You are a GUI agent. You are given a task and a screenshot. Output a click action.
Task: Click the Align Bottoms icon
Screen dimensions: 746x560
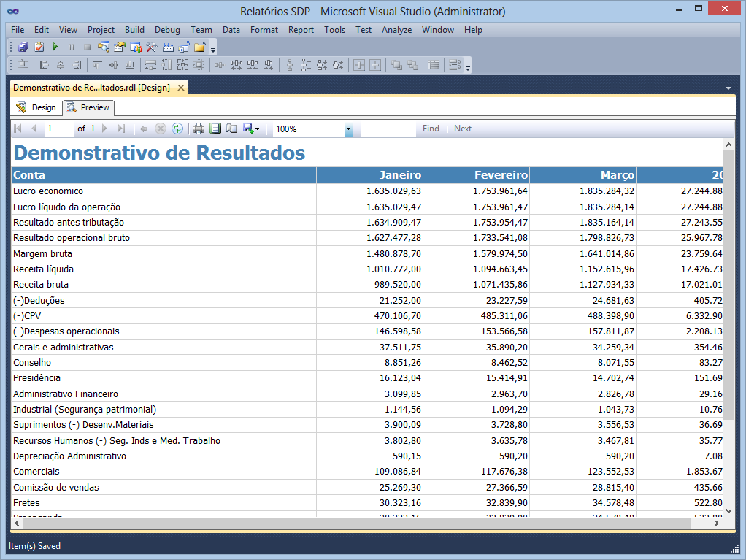point(130,65)
